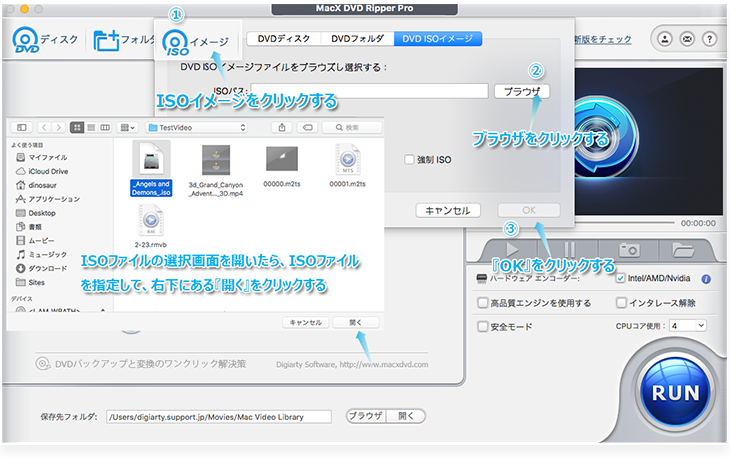The width and height of the screenshot is (730, 460).
Task: Open the arrange-by grid dropdown
Action: (127, 127)
